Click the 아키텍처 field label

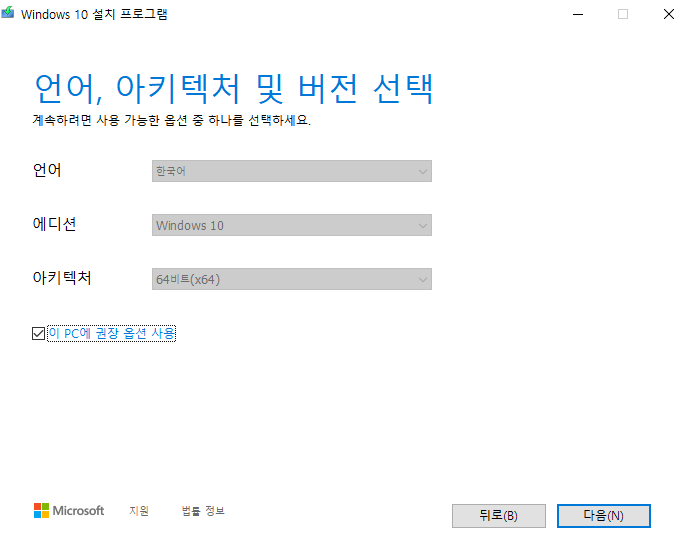[x=62, y=278]
